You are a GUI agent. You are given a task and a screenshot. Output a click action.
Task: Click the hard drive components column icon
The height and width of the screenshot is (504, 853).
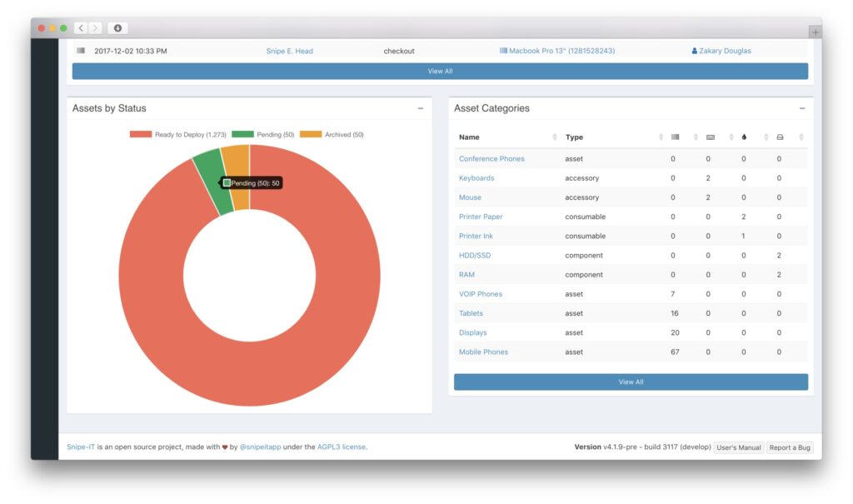coord(780,137)
